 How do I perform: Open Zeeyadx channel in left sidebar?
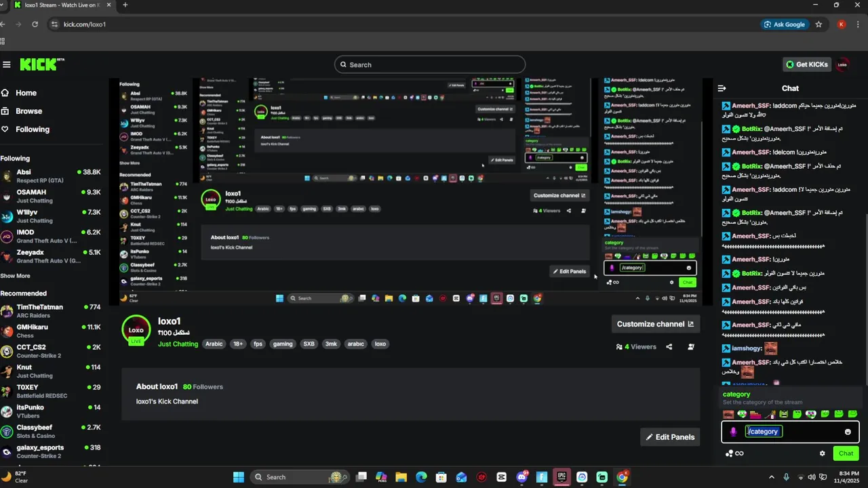[x=52, y=256]
